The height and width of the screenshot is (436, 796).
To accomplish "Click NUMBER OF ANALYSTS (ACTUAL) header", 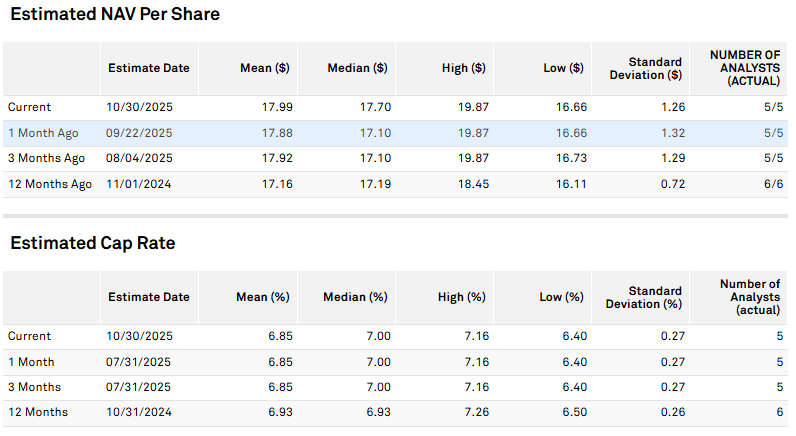I will (x=744, y=68).
